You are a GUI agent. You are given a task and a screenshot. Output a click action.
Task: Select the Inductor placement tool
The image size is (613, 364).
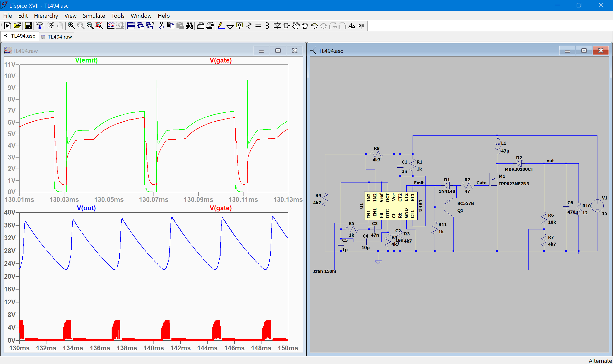click(267, 26)
